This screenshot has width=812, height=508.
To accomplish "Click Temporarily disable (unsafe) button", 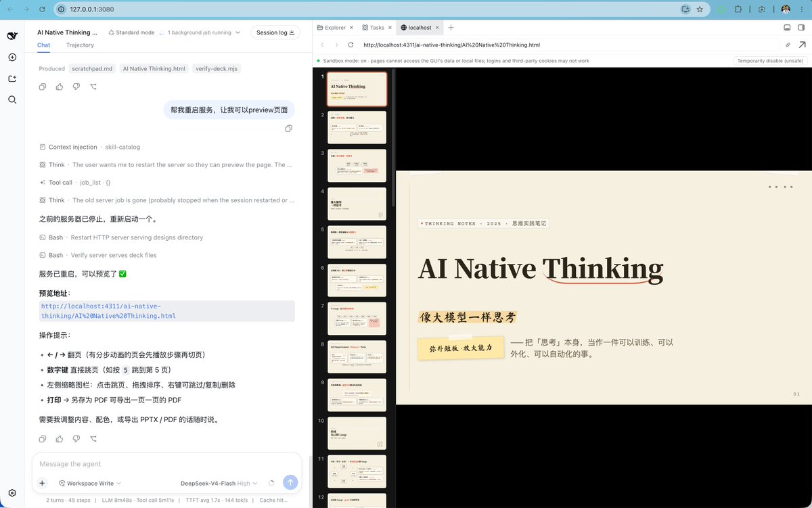I will pyautogui.click(x=771, y=61).
